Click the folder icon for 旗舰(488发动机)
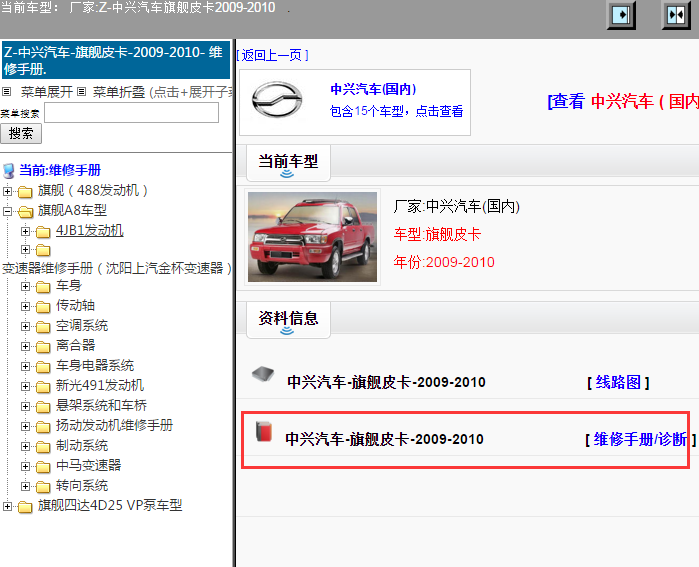This screenshot has width=699, height=567. (25, 192)
